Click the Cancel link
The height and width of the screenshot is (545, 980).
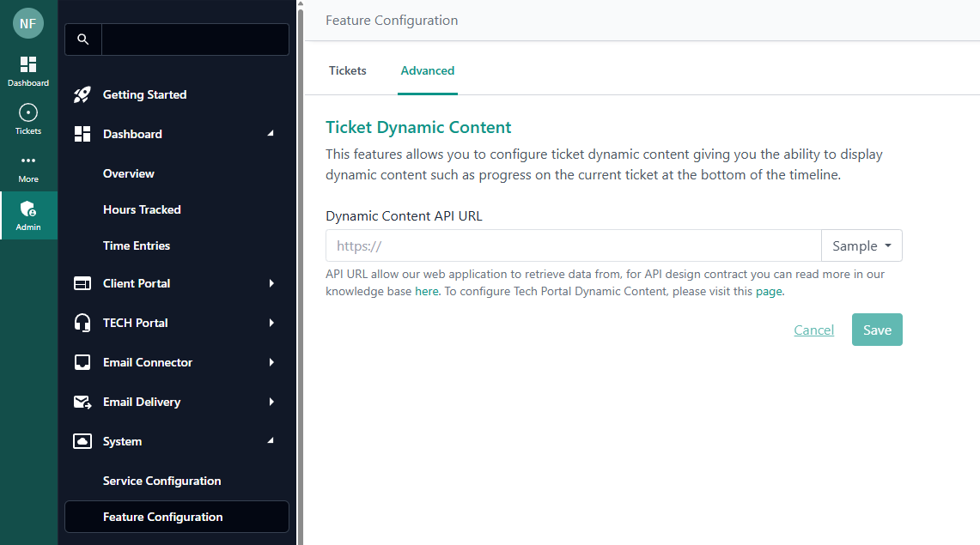813,330
